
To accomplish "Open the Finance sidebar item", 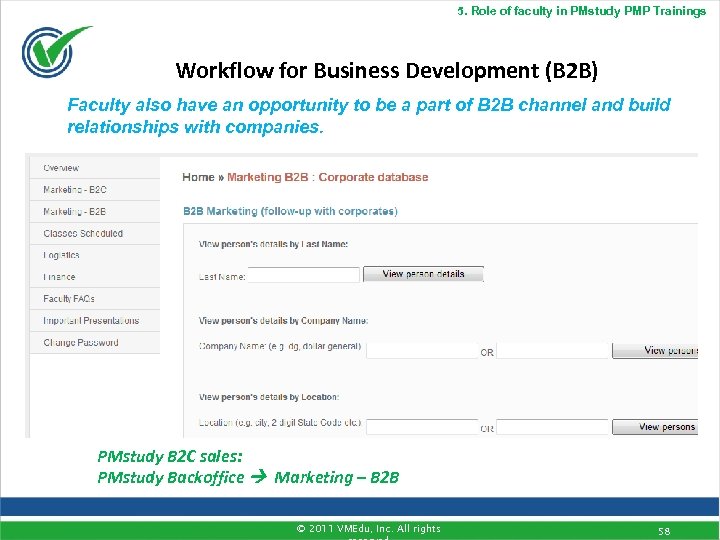I will [x=95, y=277].
